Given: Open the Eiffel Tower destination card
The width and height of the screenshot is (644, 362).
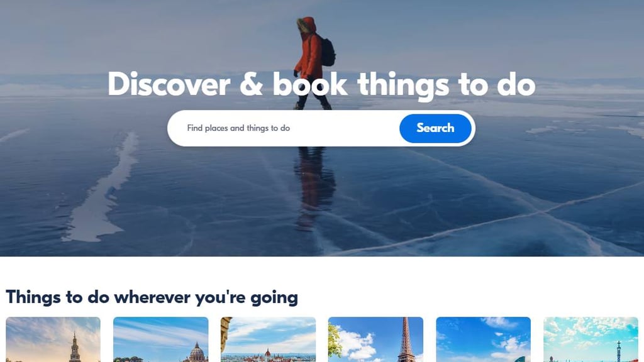Looking at the screenshot, I should click(376, 339).
